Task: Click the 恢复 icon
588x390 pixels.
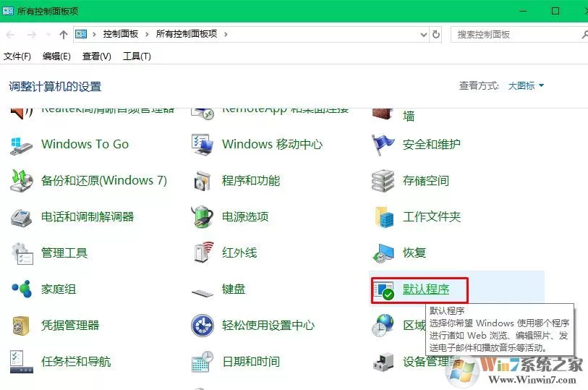Action: tap(383, 253)
